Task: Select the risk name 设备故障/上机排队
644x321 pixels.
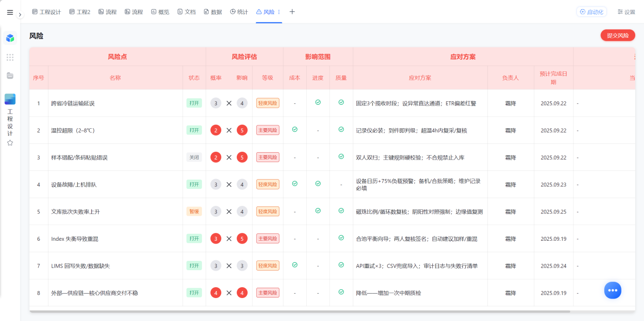Action: [73, 184]
